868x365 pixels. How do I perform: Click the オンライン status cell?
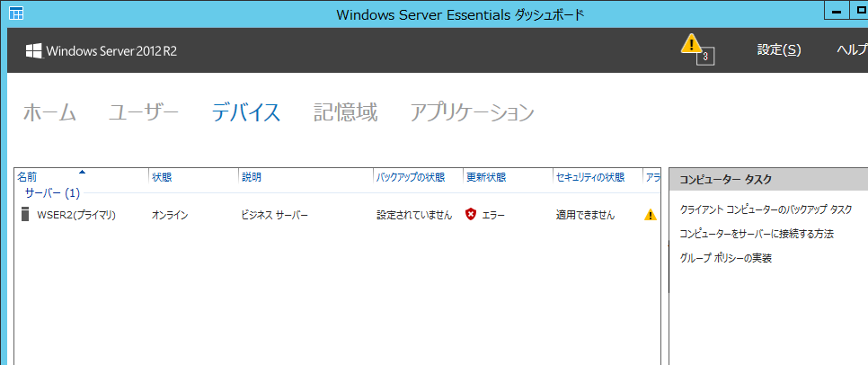point(170,215)
